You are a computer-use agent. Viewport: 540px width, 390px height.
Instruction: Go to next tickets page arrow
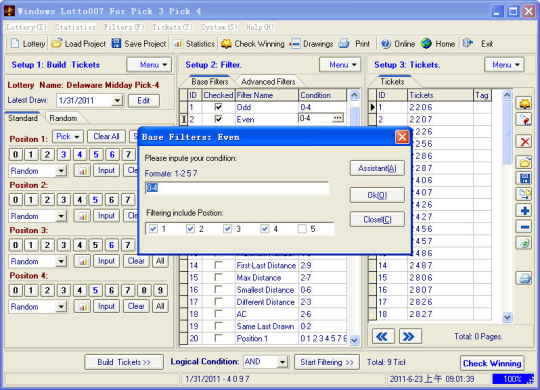pyautogui.click(x=410, y=336)
